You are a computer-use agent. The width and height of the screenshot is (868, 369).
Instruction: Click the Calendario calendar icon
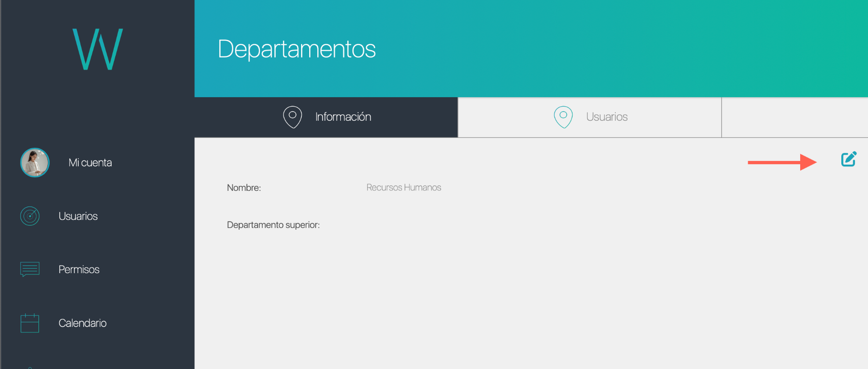click(x=30, y=323)
